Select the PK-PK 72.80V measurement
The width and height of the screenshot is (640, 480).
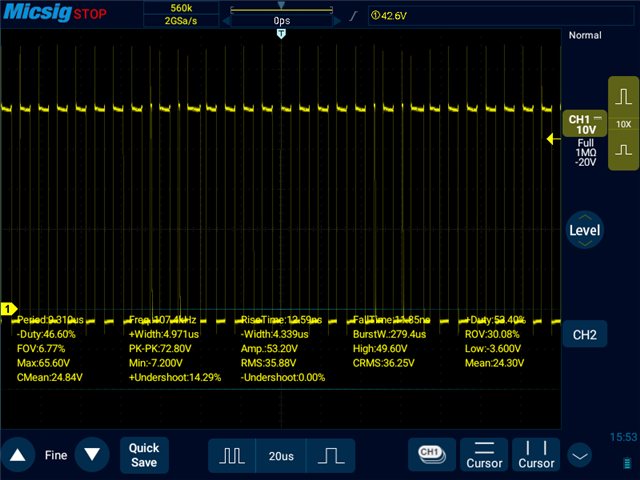(x=160, y=349)
